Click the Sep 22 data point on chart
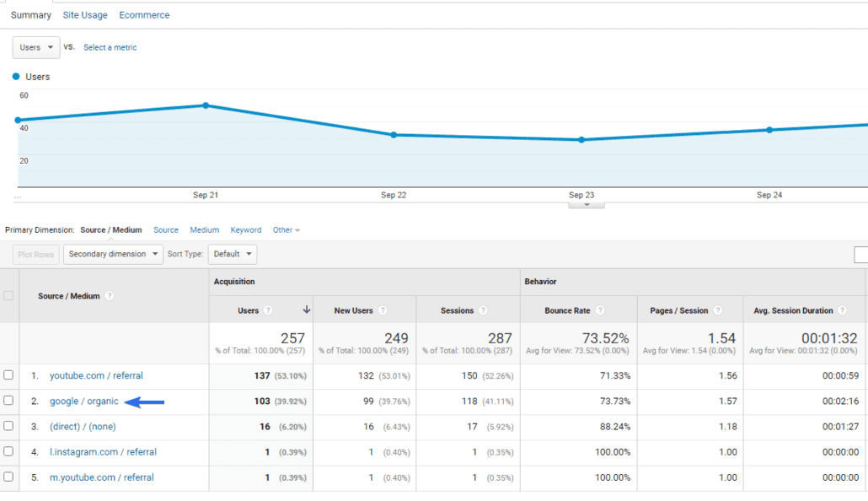 pos(394,135)
